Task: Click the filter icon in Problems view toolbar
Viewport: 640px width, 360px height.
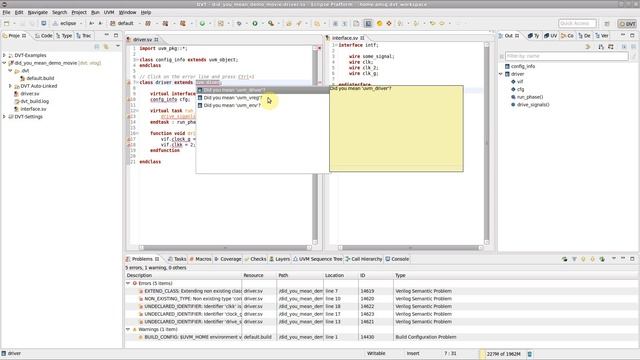Action: pos(574,259)
